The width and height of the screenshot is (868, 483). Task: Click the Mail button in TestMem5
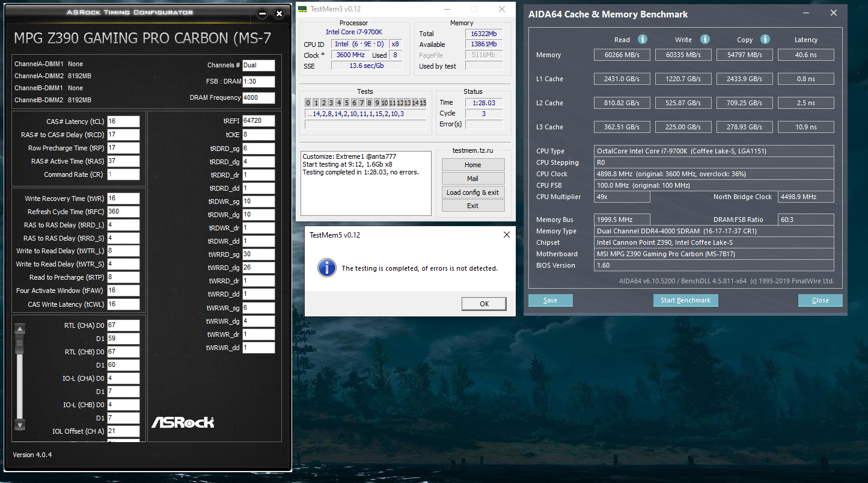pos(473,179)
